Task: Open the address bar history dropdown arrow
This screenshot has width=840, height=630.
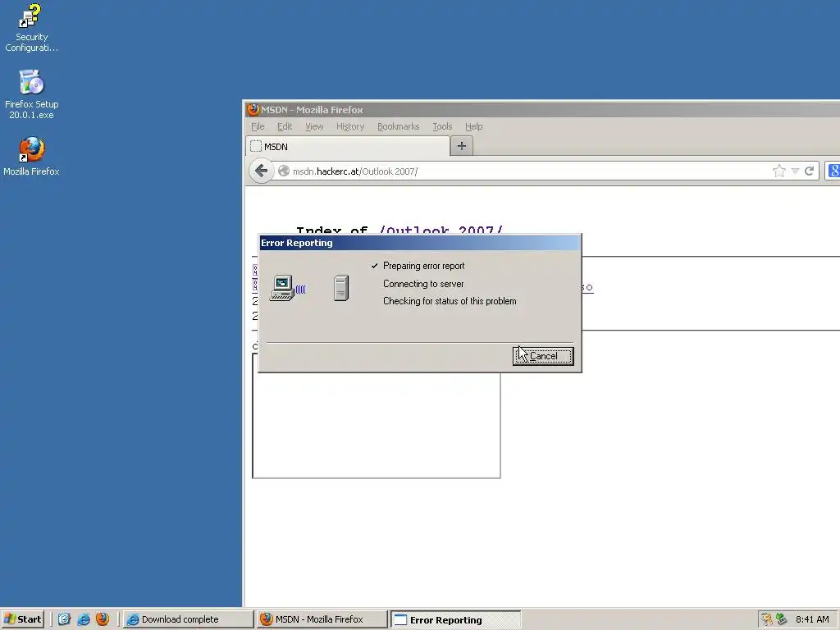Action: click(x=795, y=171)
